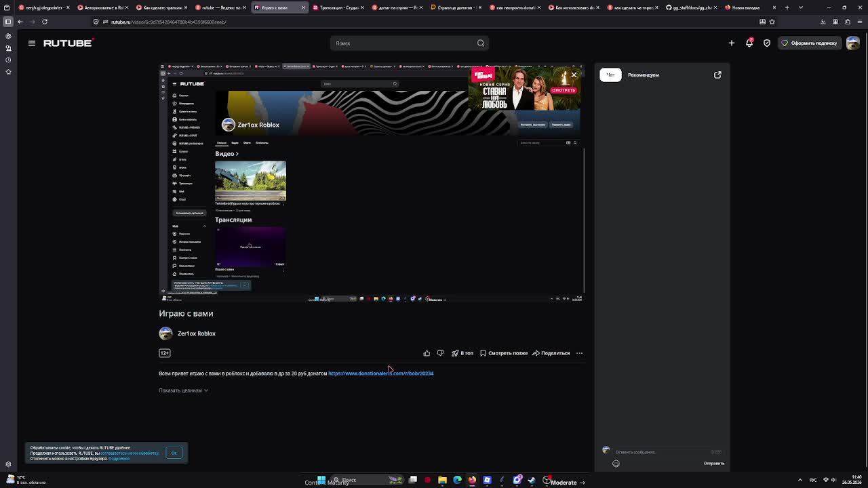Open the donationalerts link in description
The height and width of the screenshot is (488, 868).
[x=381, y=373]
